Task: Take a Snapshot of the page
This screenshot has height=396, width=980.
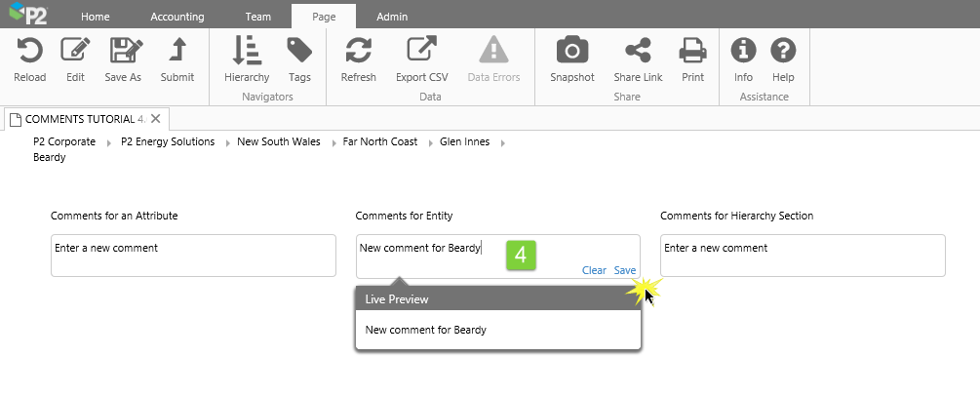Action: click(571, 51)
